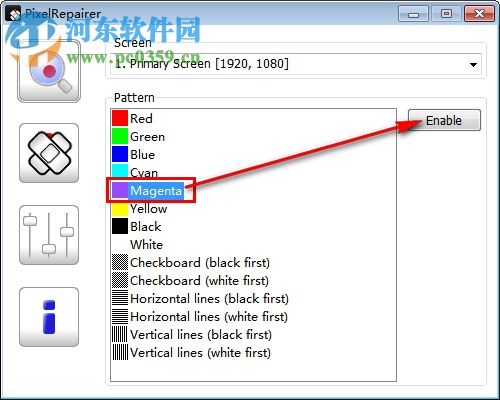
Task: Click the Enable button
Action: 444,120
